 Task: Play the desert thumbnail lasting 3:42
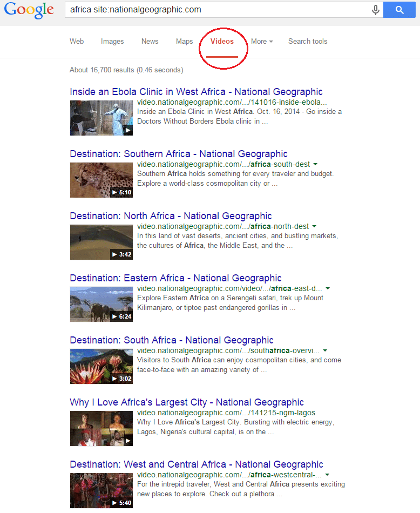coord(101,242)
